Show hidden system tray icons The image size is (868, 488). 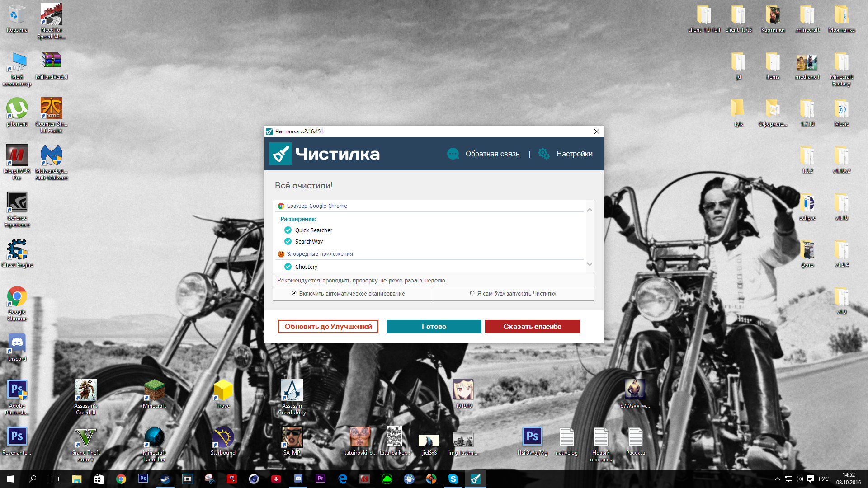click(x=777, y=479)
